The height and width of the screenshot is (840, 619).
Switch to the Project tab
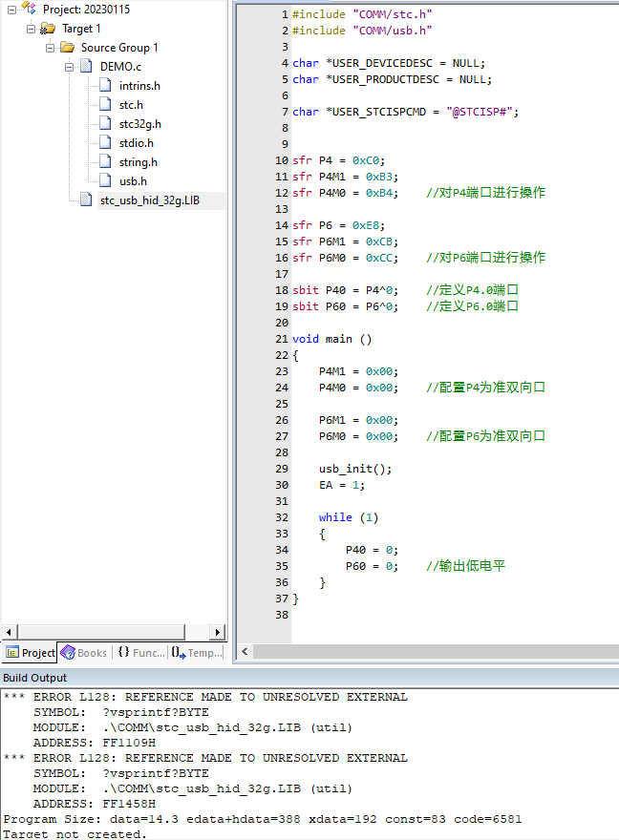pyautogui.click(x=30, y=653)
